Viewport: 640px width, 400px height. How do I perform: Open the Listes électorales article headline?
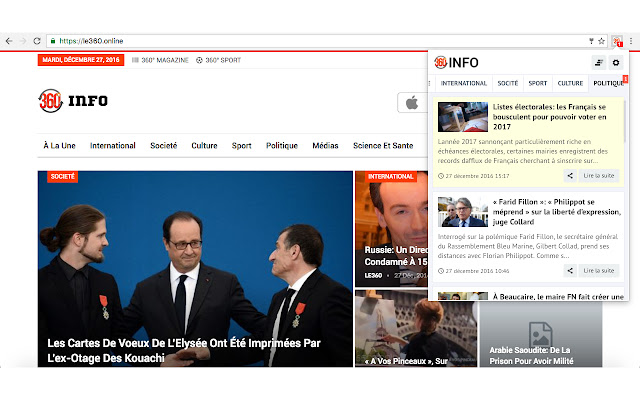coord(549,117)
